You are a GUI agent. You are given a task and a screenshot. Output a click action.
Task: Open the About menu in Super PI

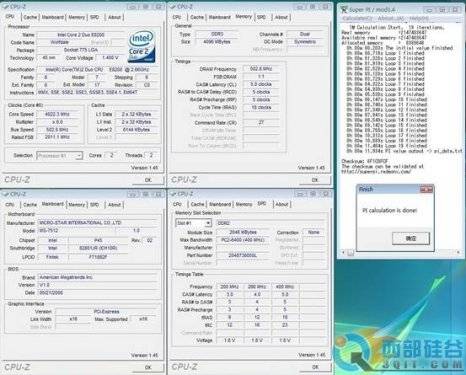tap(391, 18)
